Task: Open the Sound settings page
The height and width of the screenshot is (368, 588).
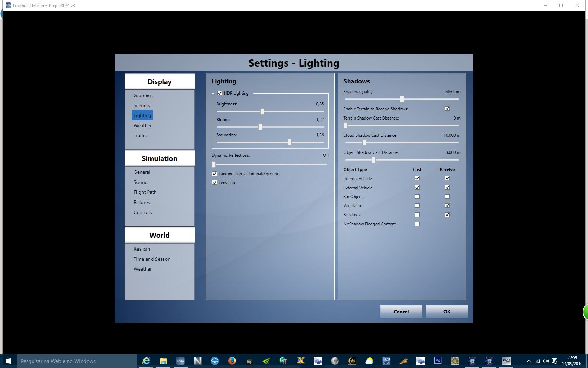Action: [x=140, y=182]
